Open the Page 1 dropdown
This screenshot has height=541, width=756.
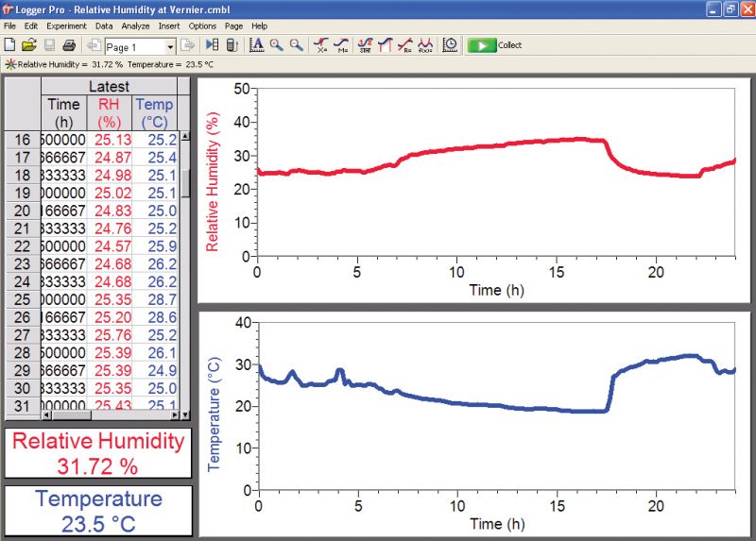tap(170, 47)
